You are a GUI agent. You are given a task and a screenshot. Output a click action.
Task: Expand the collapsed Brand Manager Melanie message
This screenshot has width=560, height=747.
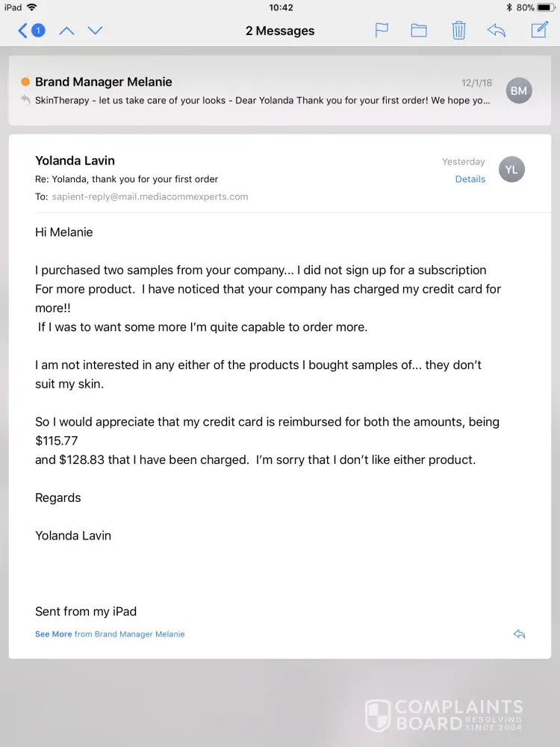(x=254, y=91)
